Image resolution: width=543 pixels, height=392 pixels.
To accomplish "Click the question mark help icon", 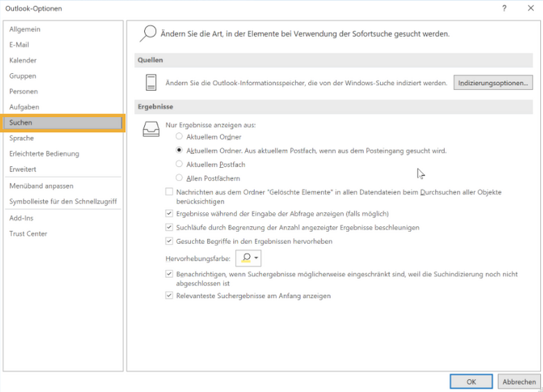I will (504, 8).
